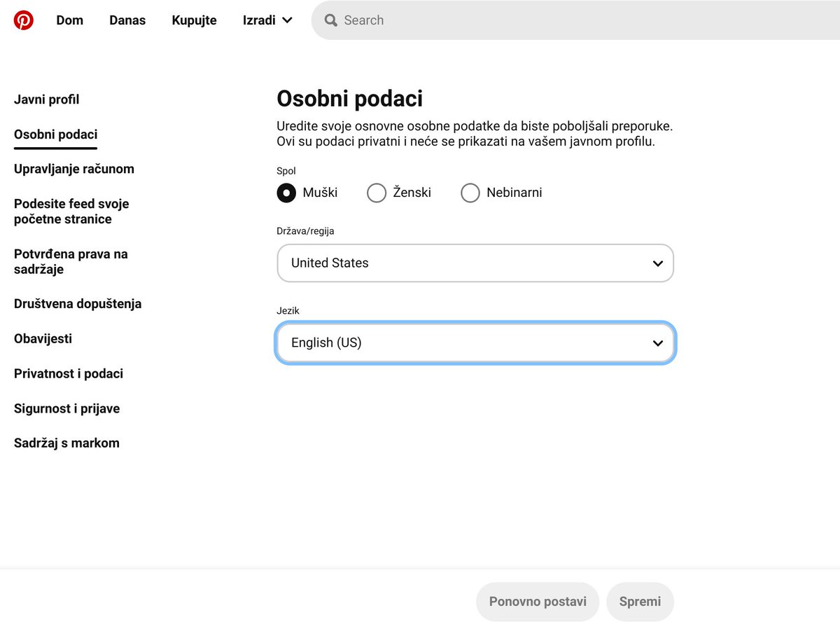Select the Nebinarni gender radio button
Viewport: 840px width, 629px height.
pos(470,193)
